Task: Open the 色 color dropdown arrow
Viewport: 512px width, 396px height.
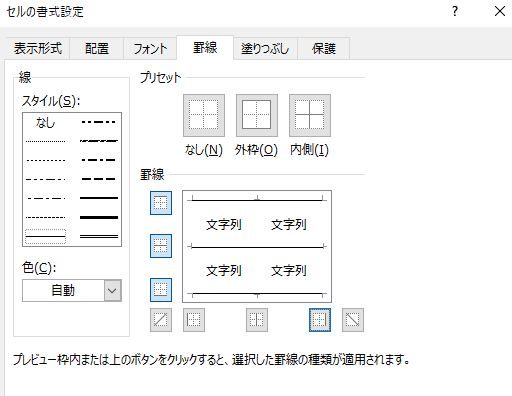Action: (112, 291)
